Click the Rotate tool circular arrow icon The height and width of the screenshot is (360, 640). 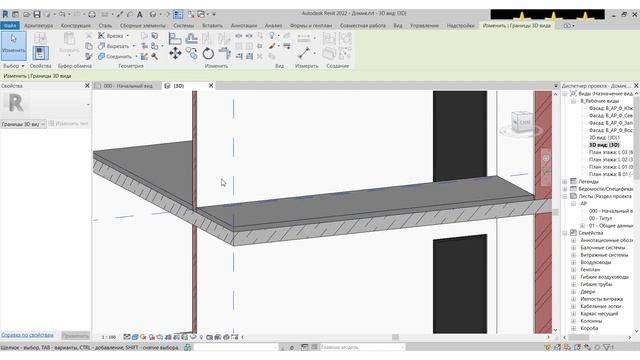pyautogui.click(x=208, y=53)
